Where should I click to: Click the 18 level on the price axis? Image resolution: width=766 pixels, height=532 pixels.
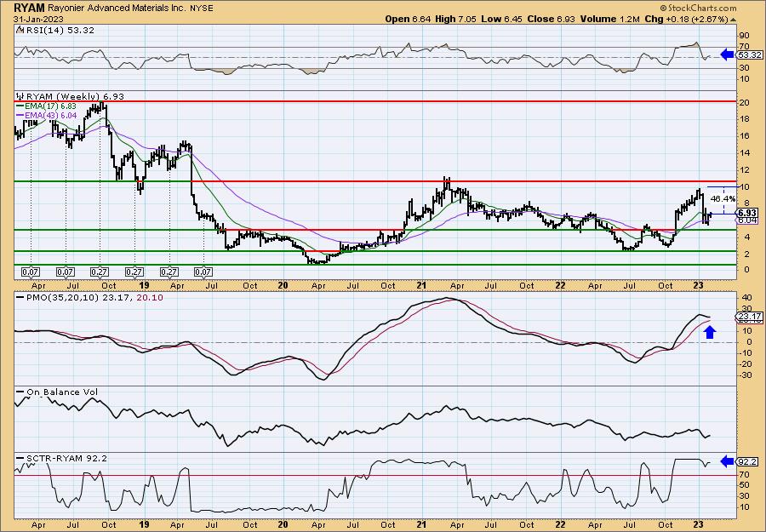(x=745, y=118)
